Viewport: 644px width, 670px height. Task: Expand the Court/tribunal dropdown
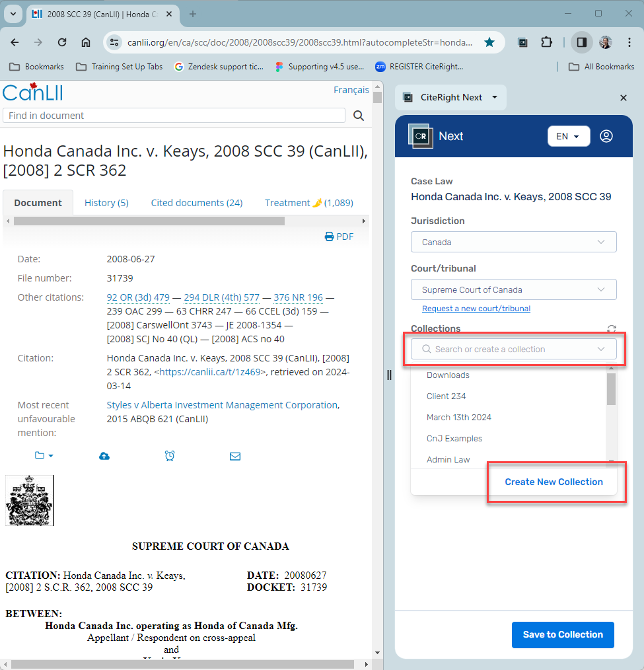click(513, 289)
